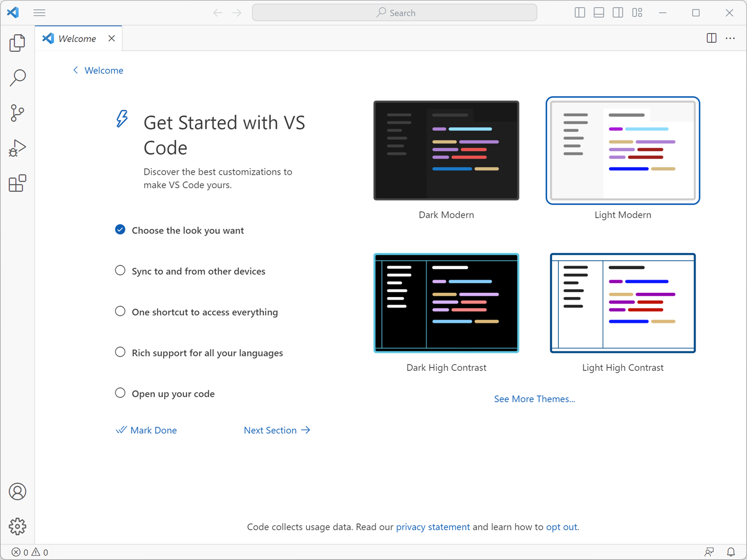The height and width of the screenshot is (560, 747).
Task: Open the editor More Actions ellipsis
Action: tap(731, 38)
